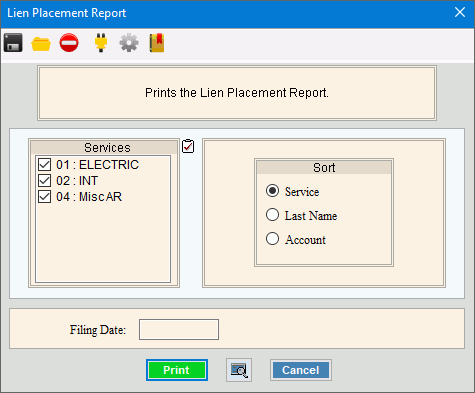Select the Service sort option
The width and height of the screenshot is (475, 393).
point(272,191)
